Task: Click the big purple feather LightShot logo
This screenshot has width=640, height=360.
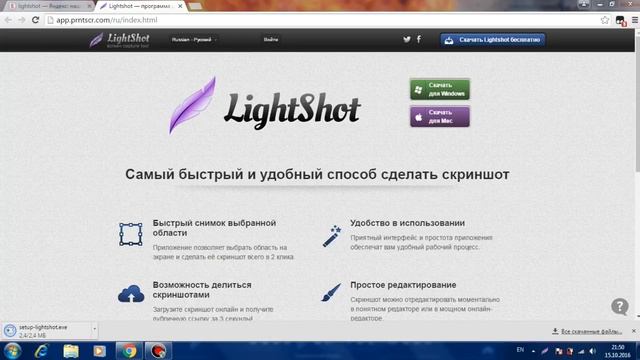Action: pos(193,106)
